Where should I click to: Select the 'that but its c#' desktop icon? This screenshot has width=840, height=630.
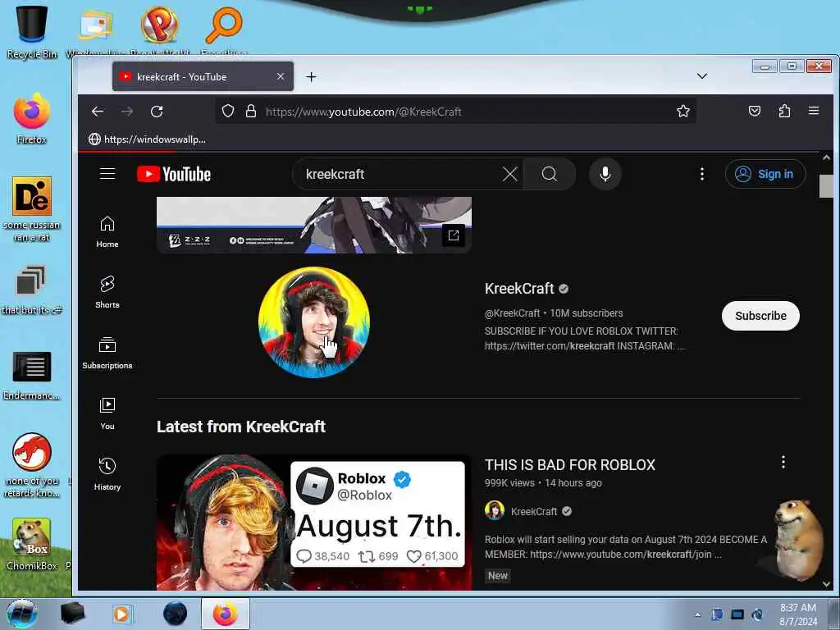[x=32, y=290]
